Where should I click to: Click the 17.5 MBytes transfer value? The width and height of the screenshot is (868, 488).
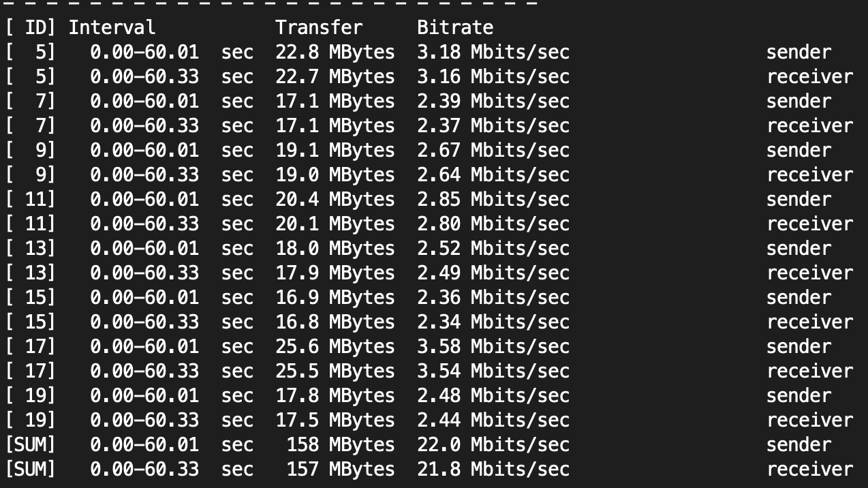coord(335,421)
